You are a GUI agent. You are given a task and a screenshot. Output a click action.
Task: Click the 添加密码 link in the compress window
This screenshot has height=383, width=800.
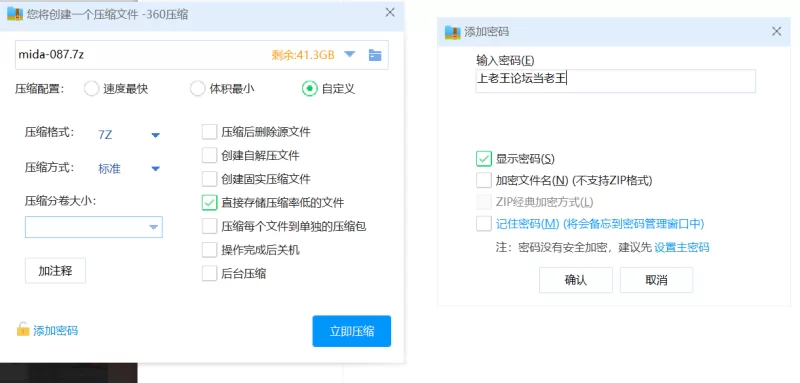tap(56, 330)
